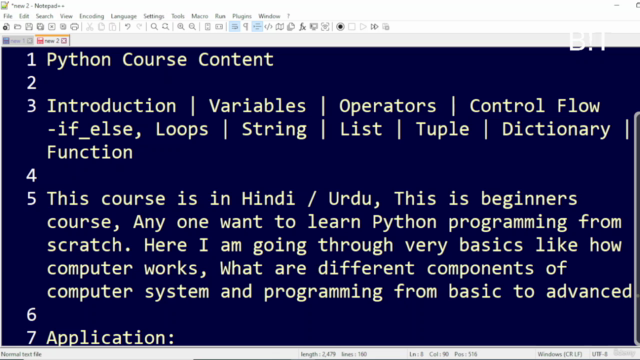Click the Redo arrow icon
The image size is (640, 360).
tap(139, 27)
